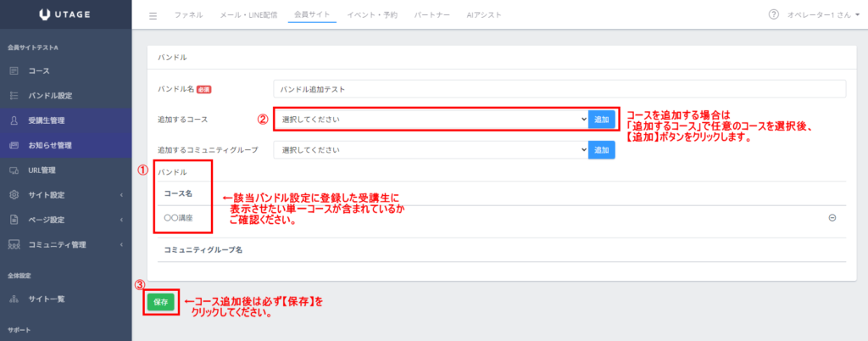This screenshot has width=868, height=341.
Task: Open the 追加するコース select dropdown
Action: pos(431,119)
